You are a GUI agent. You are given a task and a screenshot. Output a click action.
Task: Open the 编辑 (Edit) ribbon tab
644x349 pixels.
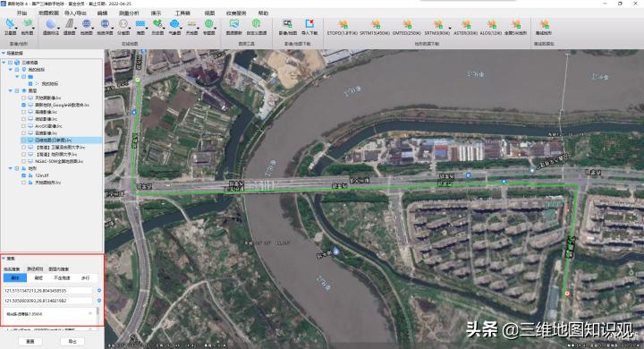tap(102, 13)
